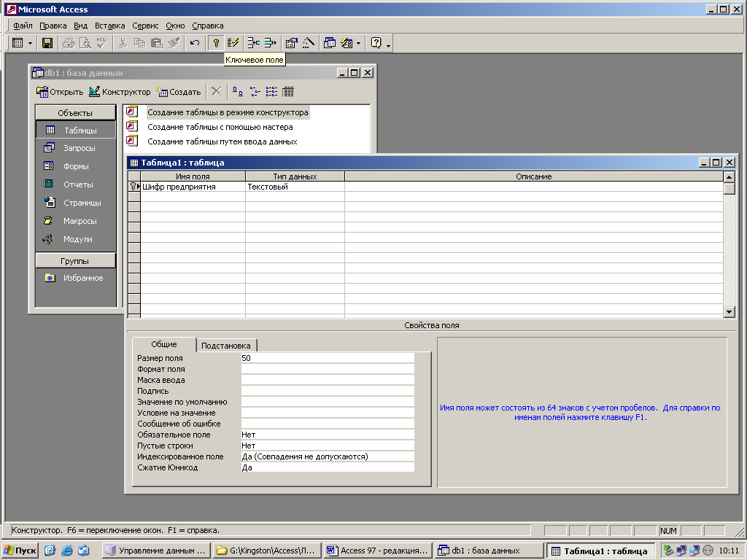Screen dimensions: 747x560
Task: Select Запросы in Объекты panel
Action: click(75, 148)
